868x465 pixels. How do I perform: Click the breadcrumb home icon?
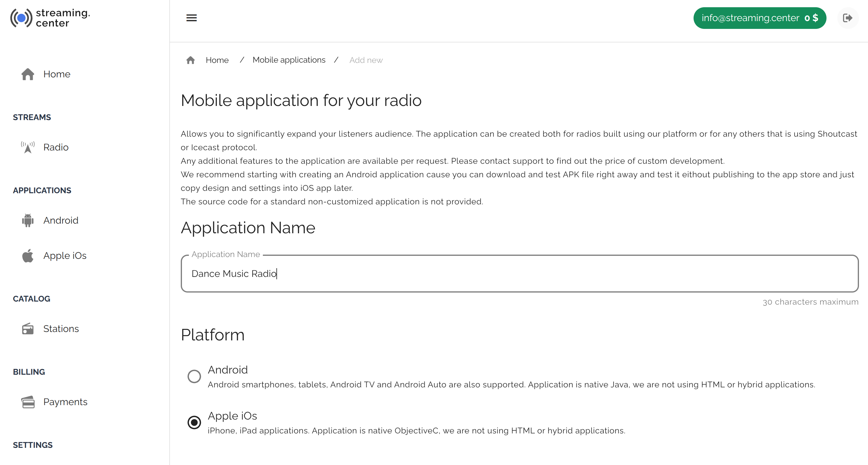(190, 60)
